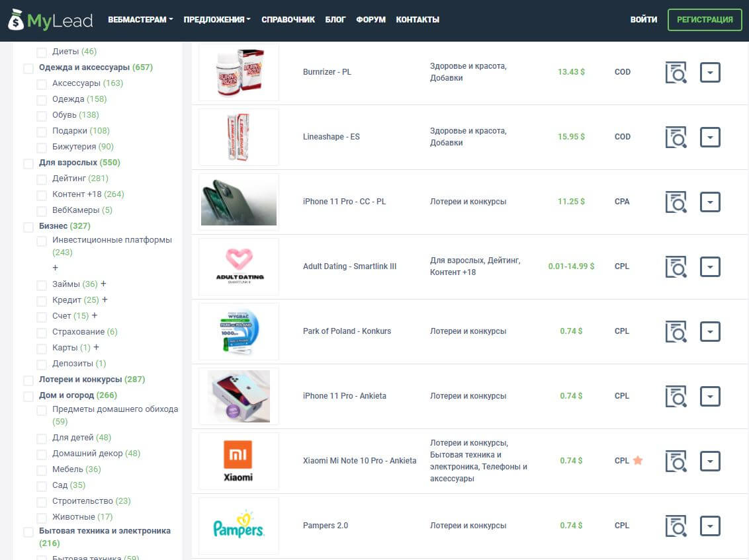Open preview icon for iPhone 11 Pro - CC - PL
The width and height of the screenshot is (749, 560).
click(676, 202)
